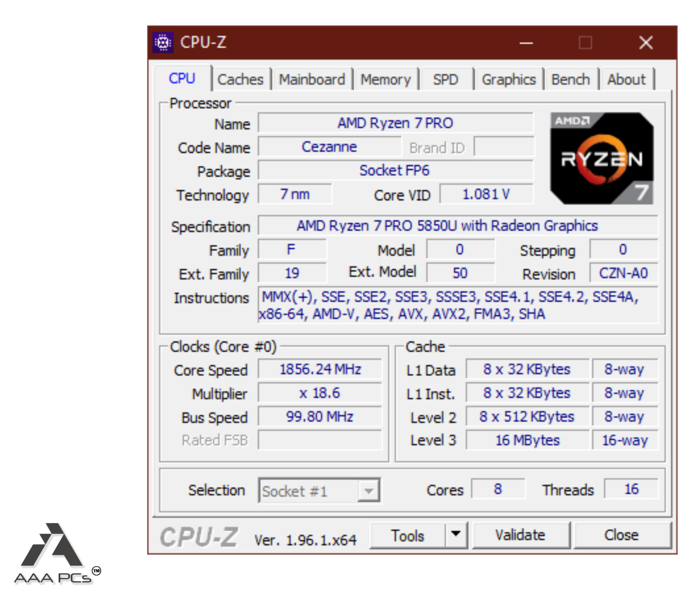This screenshot has height=600, width=700.
Task: Show the Graphics tab
Action: [509, 79]
